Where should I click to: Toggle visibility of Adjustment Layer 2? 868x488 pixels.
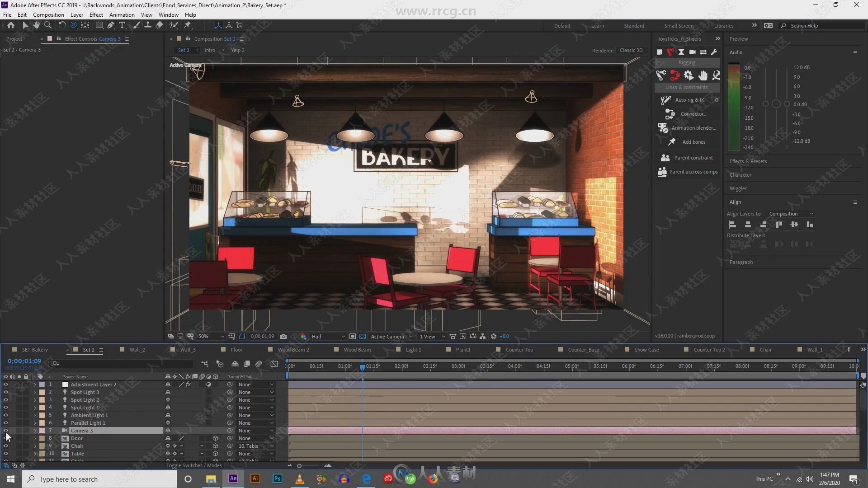[x=5, y=385]
